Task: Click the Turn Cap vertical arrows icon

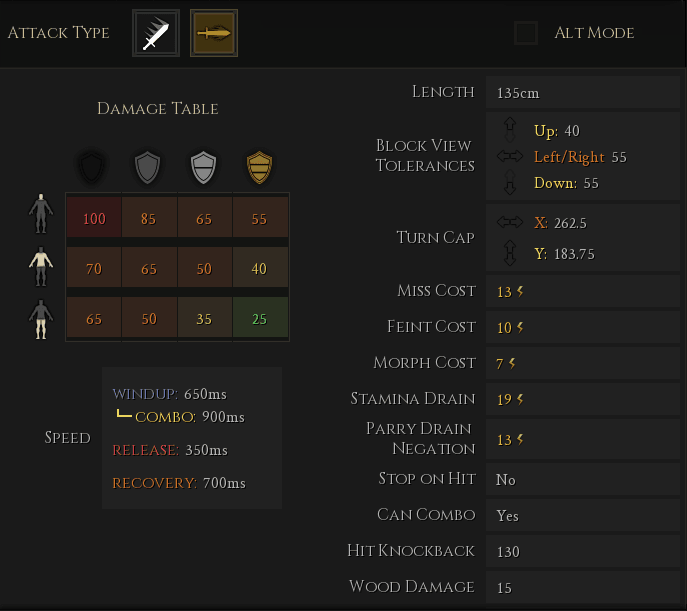Action: (510, 253)
